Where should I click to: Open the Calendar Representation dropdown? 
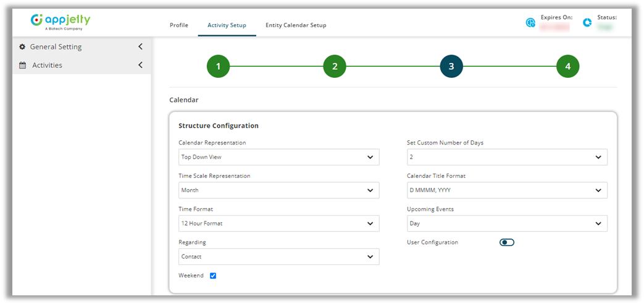click(278, 158)
